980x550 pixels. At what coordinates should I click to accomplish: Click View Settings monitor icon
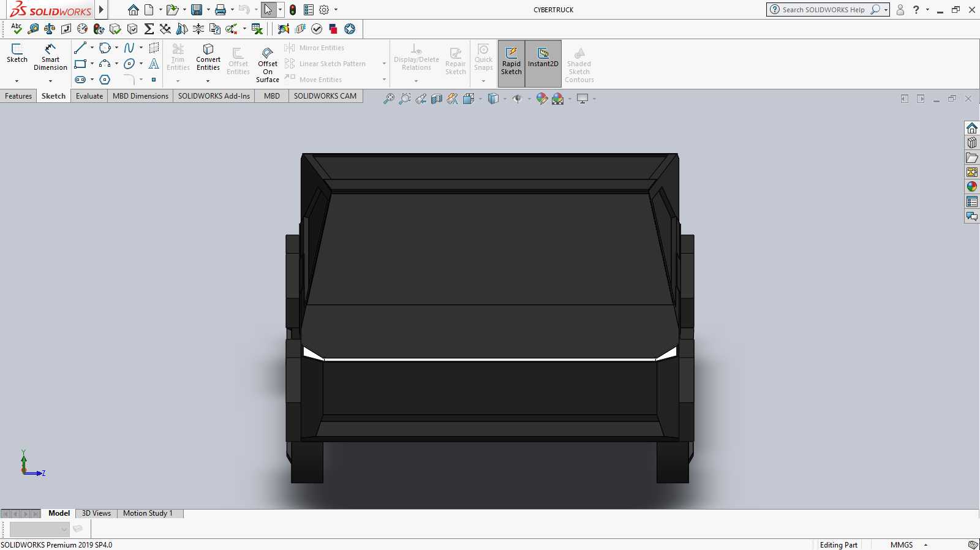(x=582, y=99)
